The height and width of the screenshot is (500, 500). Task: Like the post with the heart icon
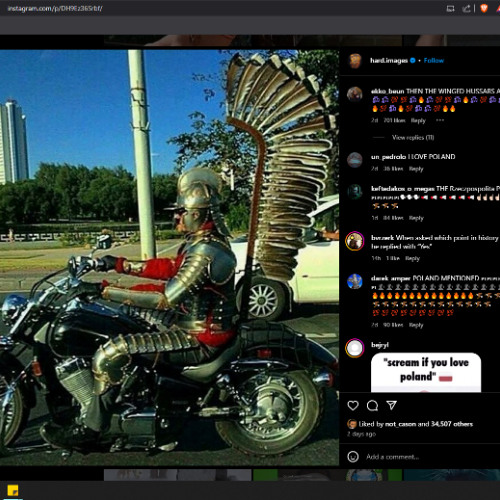(x=353, y=405)
